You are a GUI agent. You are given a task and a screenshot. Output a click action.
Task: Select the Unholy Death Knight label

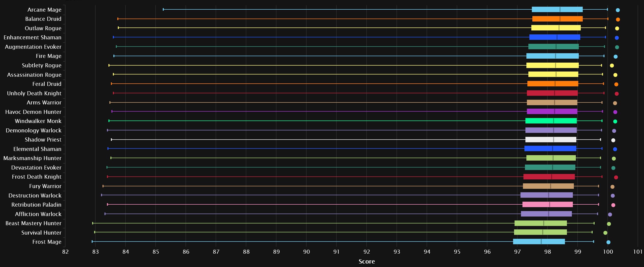pyautogui.click(x=34, y=93)
